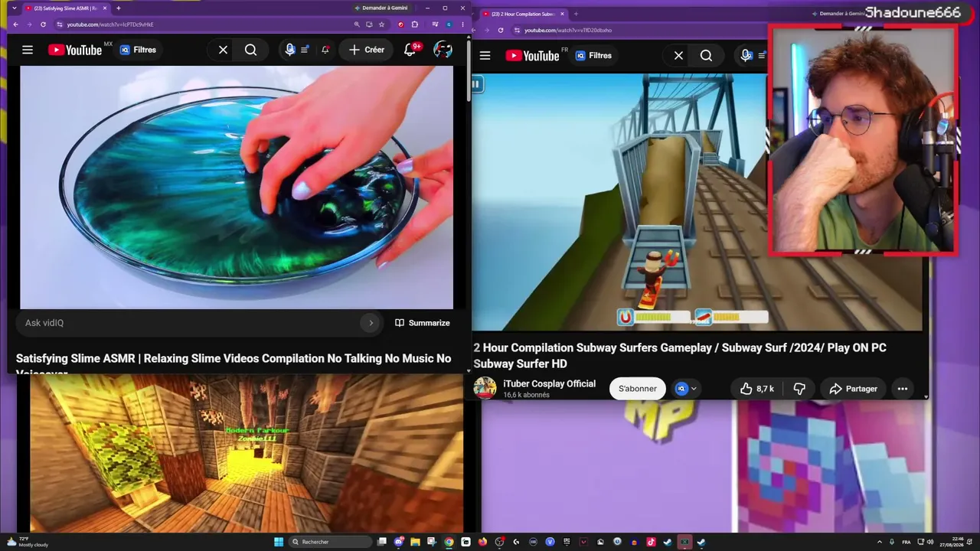Open YouTube notifications showing 9+ badge

[x=411, y=50]
